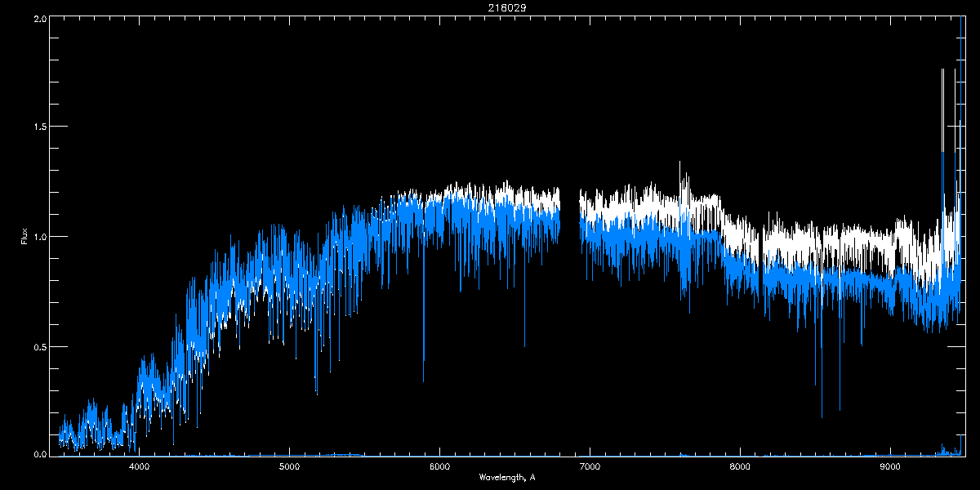The image size is (980, 490).
Task: Click the blue vertical line at right plot edge
Action: coord(962,235)
